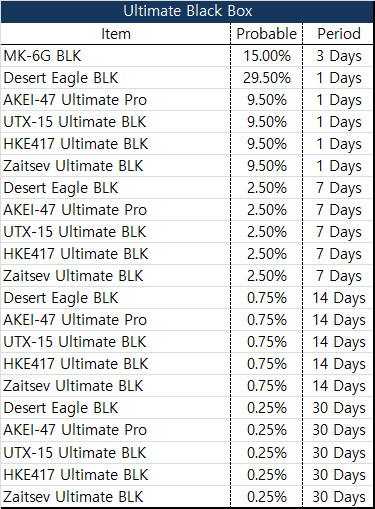Select Zaitsev Ultimate BLK 30 Days row
Image resolution: width=375 pixels, height=509 pixels.
pyautogui.click(x=187, y=497)
